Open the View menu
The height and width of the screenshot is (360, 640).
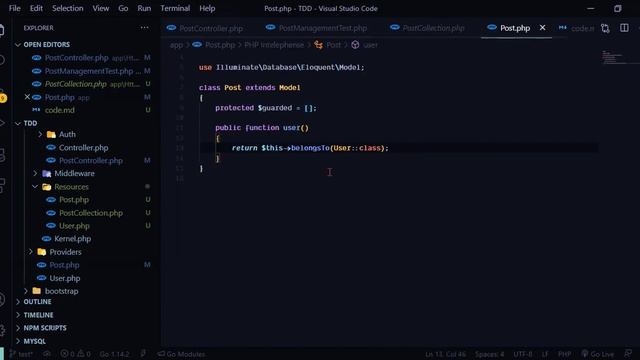[x=100, y=8]
